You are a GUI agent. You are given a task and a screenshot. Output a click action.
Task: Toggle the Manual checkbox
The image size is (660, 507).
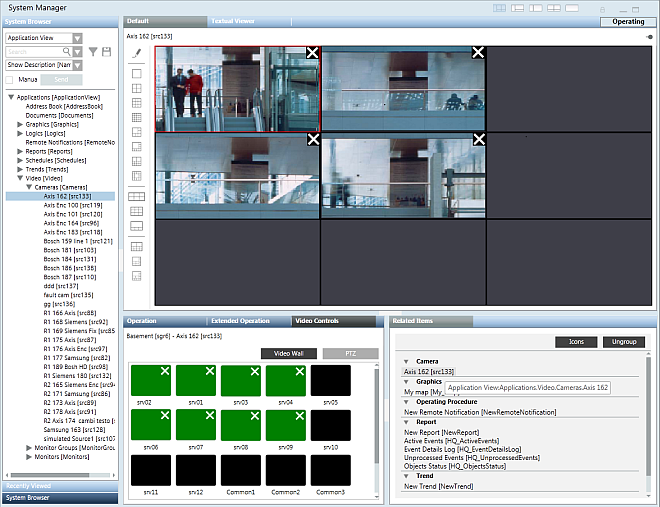(10, 78)
